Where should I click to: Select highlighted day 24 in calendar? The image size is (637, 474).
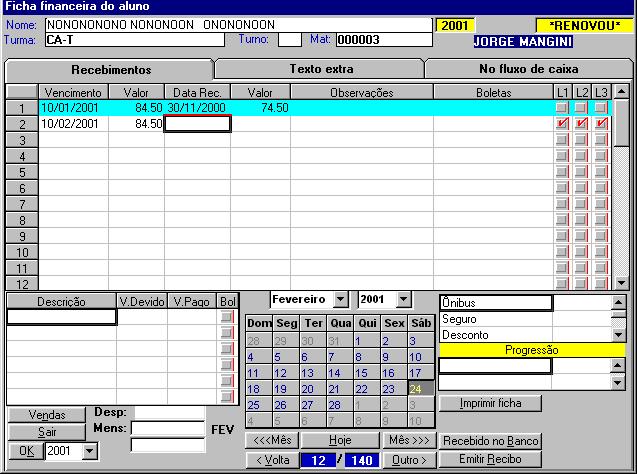[421, 389]
